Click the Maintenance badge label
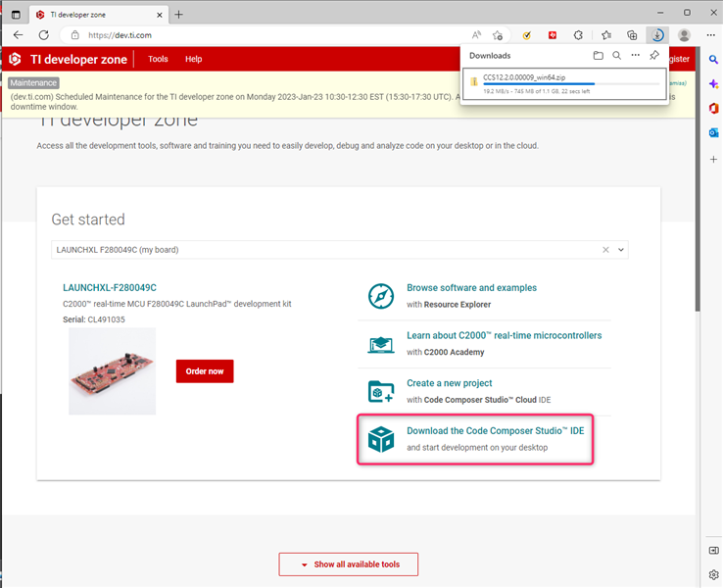The height and width of the screenshot is (588, 723). [x=33, y=83]
